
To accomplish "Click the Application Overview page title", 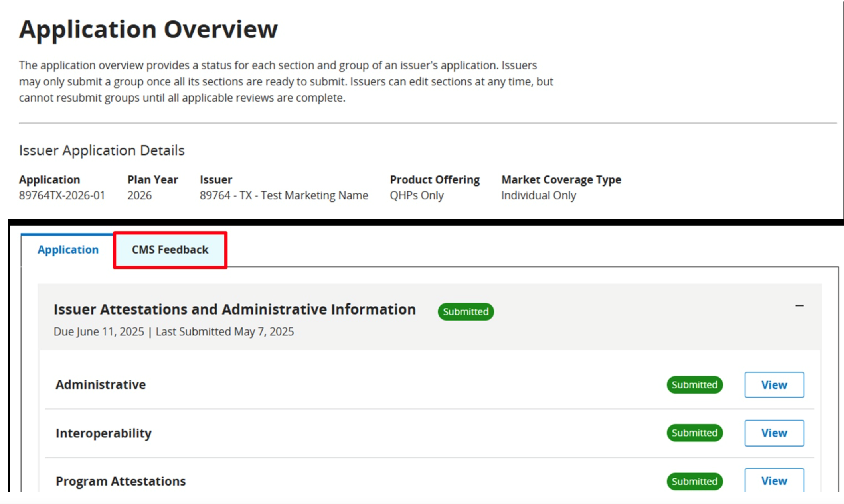I will tap(148, 30).
